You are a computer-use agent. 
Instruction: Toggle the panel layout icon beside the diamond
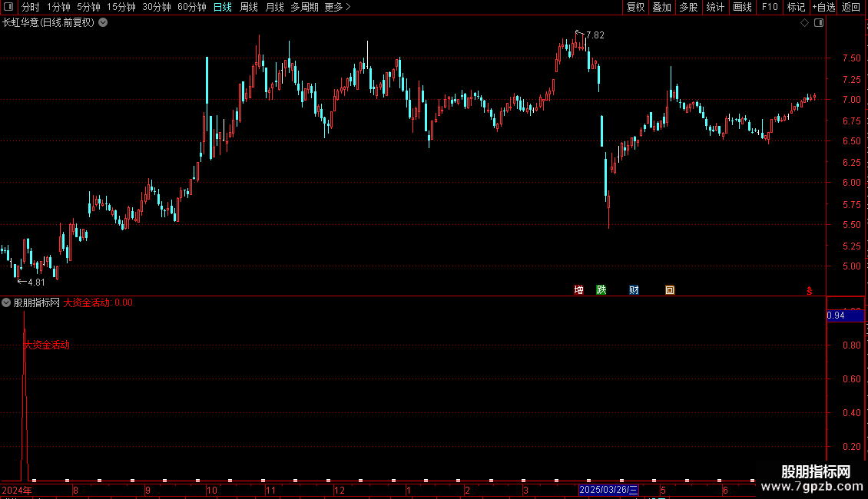[x=819, y=23]
